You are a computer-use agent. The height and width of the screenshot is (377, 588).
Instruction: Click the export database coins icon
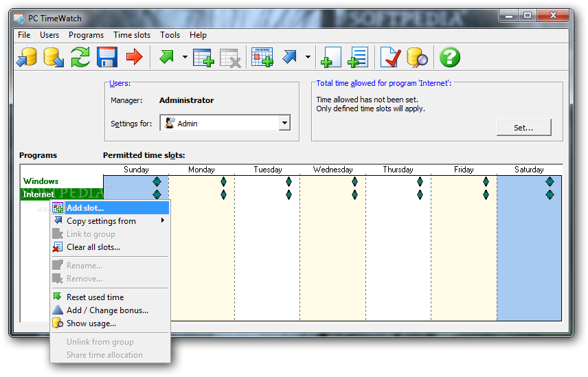(x=54, y=57)
